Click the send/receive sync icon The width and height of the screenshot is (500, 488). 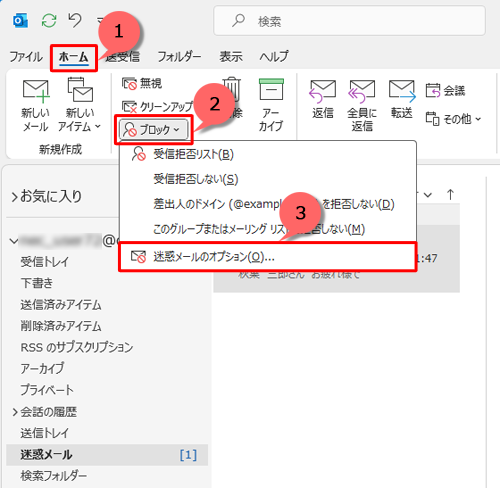[x=49, y=21]
